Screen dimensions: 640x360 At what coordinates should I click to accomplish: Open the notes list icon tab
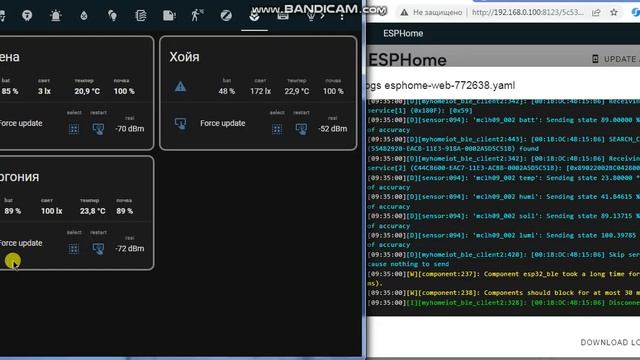[x=141, y=16]
